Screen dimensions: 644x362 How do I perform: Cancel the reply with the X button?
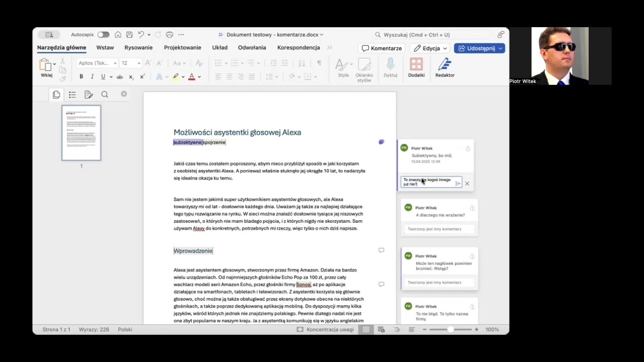[x=467, y=184]
